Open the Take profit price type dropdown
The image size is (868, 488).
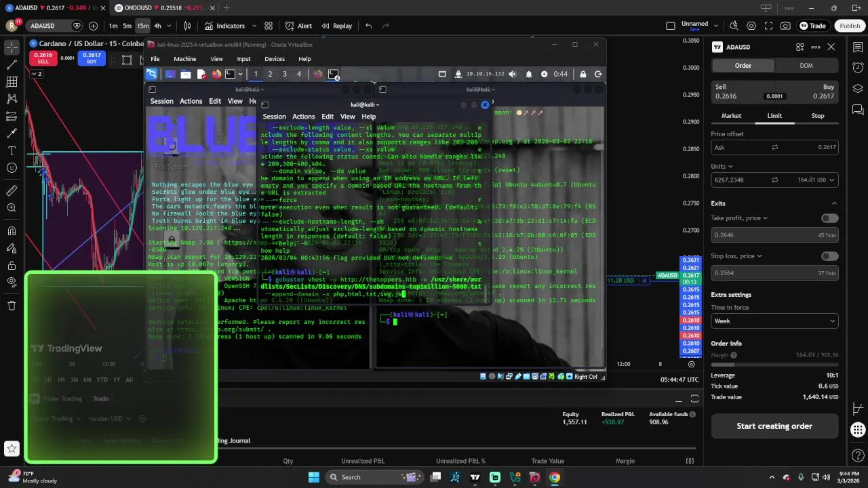click(739, 218)
